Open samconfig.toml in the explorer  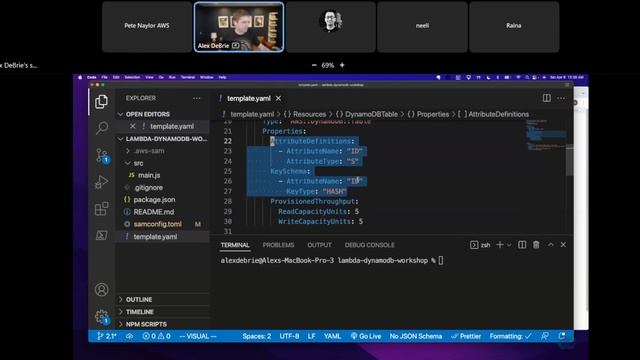[x=158, y=224]
